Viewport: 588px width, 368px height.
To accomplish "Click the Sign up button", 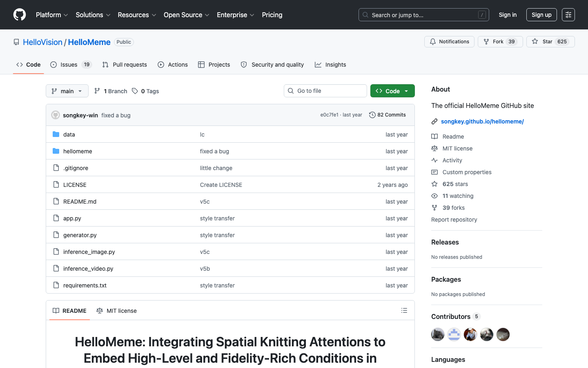I will (x=541, y=15).
